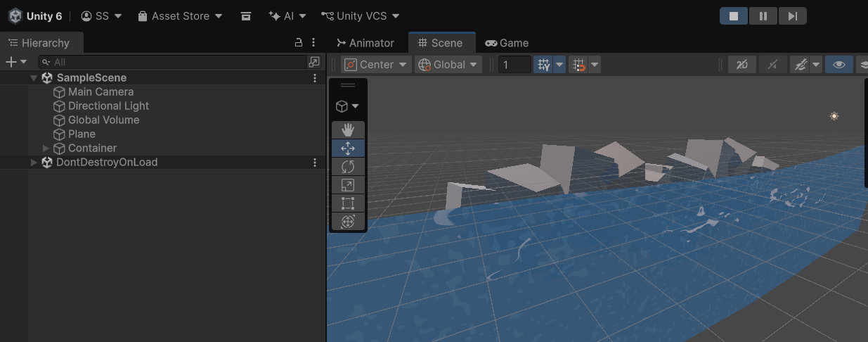Click the Plane cube icon

tap(60, 134)
